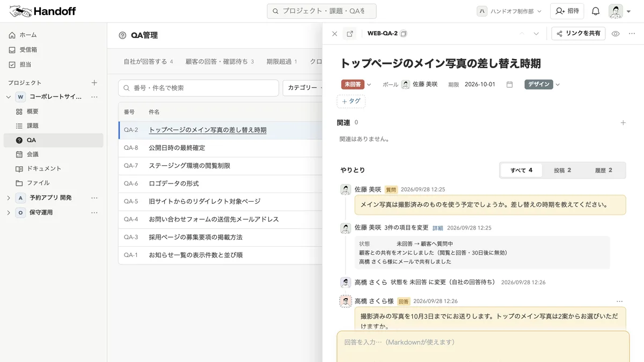Click the 招待 invite button
The width and height of the screenshot is (644, 362).
click(x=567, y=11)
